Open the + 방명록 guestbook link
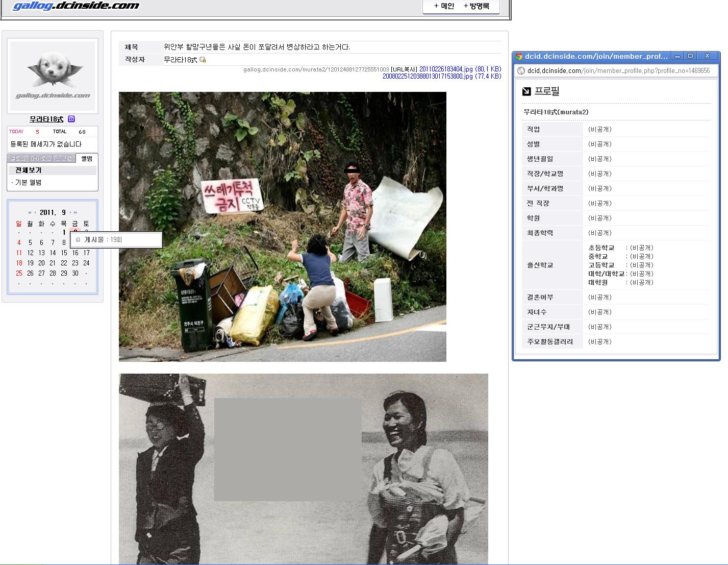 [476, 6]
